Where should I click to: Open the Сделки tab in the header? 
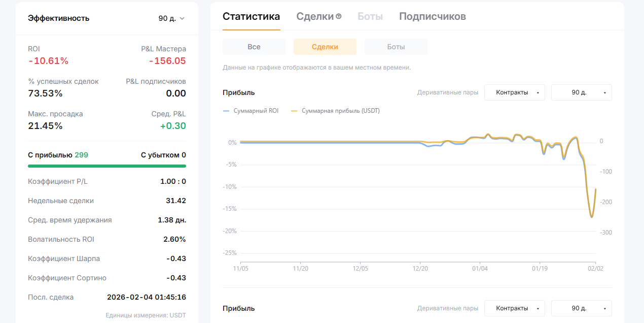tap(314, 16)
